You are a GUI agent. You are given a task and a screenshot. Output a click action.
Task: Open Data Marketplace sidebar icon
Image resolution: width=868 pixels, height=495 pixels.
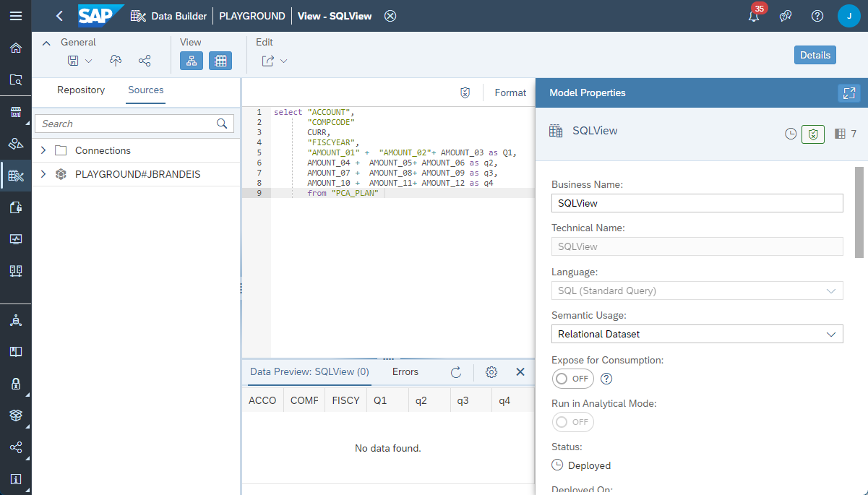pyautogui.click(x=15, y=112)
